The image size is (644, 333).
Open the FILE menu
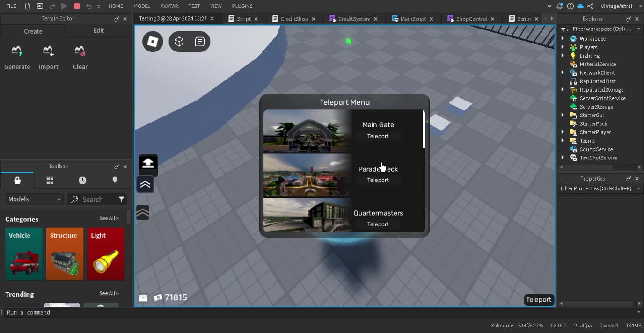11,6
